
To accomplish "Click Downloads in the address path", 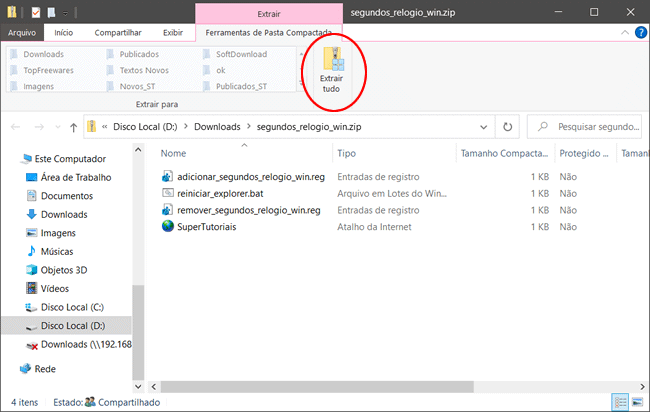I will click(216, 127).
